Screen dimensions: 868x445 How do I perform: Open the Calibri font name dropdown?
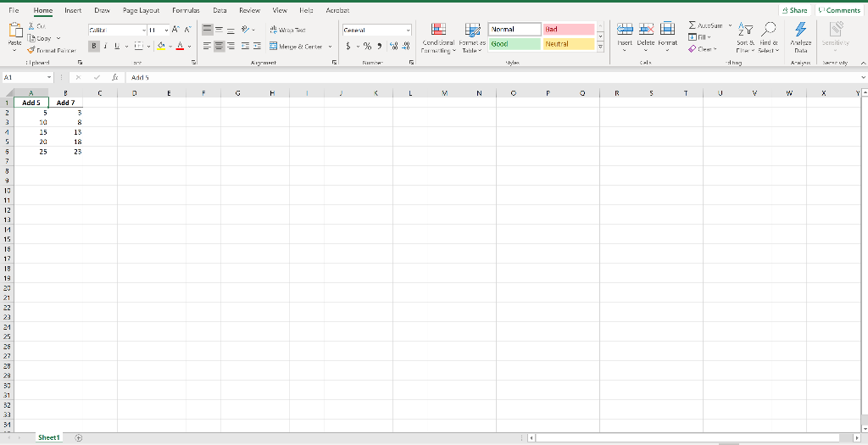[x=144, y=31]
